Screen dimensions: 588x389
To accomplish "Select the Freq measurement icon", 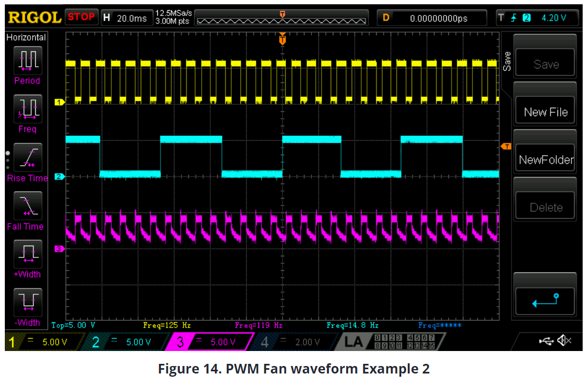I will point(28,109).
